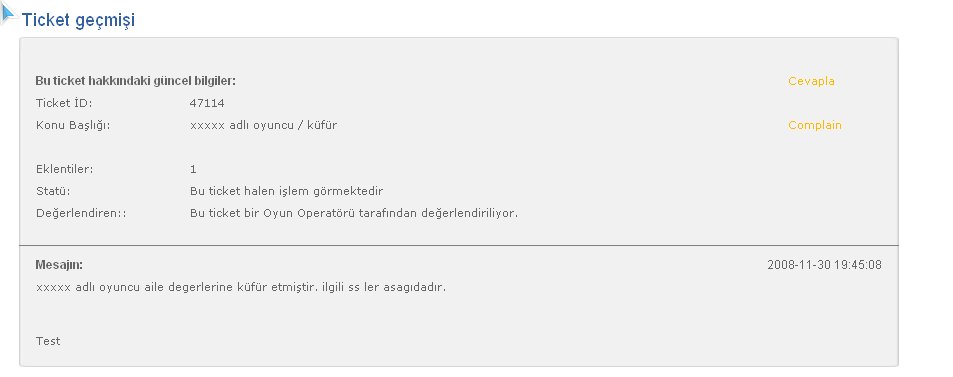Select subject text xxxxx adlı oyuncu / küfür
This screenshot has height=377, width=953.
pos(263,125)
